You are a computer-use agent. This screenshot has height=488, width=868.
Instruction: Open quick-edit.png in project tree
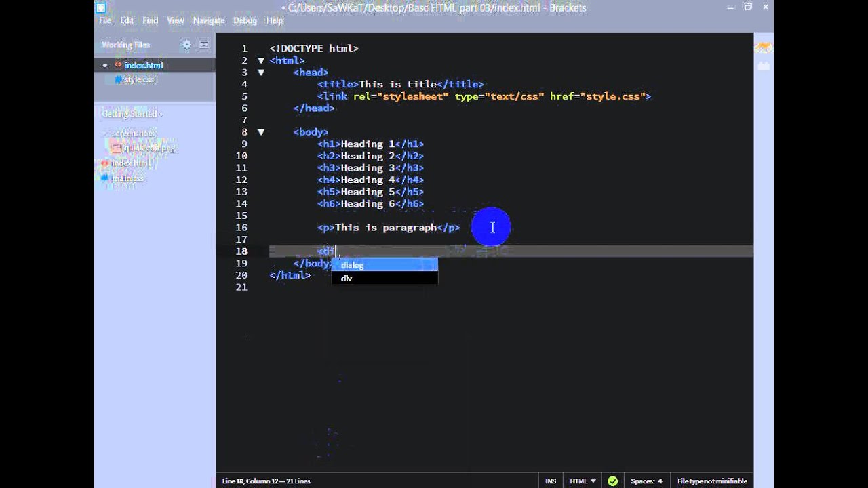coord(149,148)
